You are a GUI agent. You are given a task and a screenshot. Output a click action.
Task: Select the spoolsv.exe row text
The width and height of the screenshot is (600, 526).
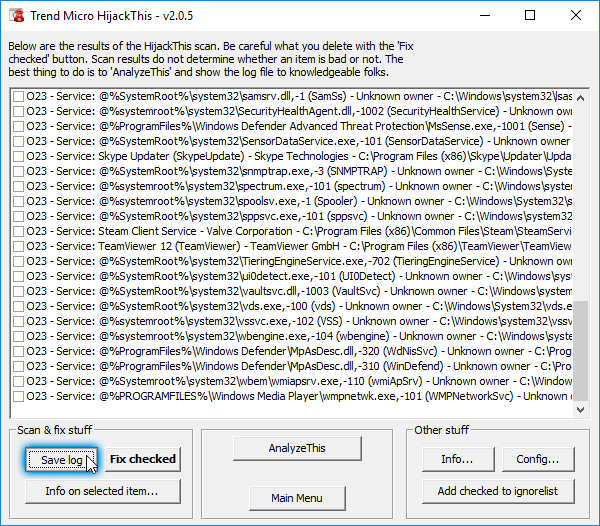(x=299, y=201)
